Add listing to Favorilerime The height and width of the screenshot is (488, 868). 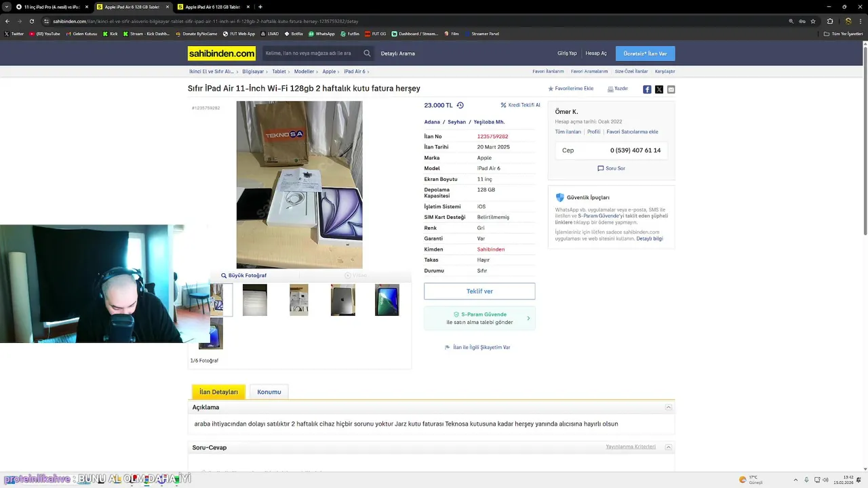[570, 89]
